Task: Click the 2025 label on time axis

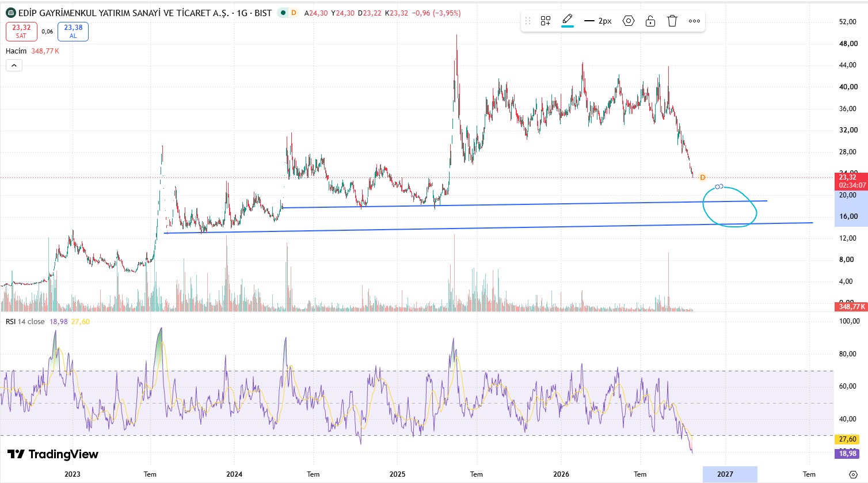Action: (397, 474)
